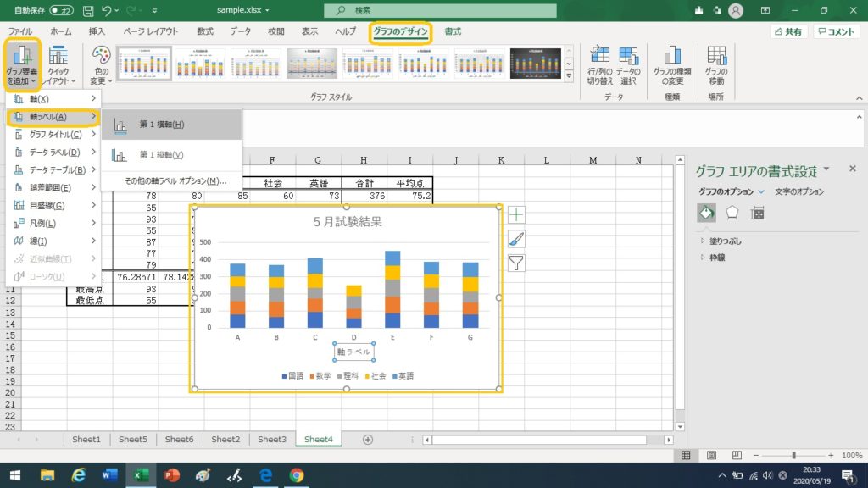Select 第1縦軸 (Primary Vertical) menu item

pos(161,155)
